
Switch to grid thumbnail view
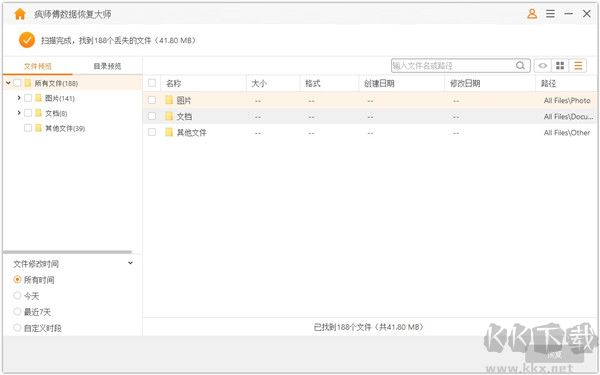(560, 65)
